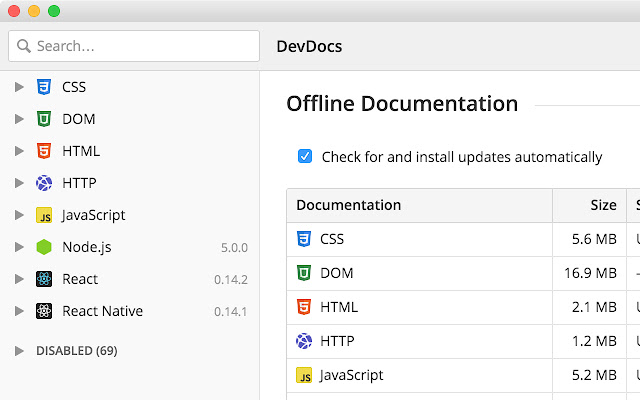This screenshot has width=640, height=400.
Task: Click the DevDocs title
Action: click(309, 47)
